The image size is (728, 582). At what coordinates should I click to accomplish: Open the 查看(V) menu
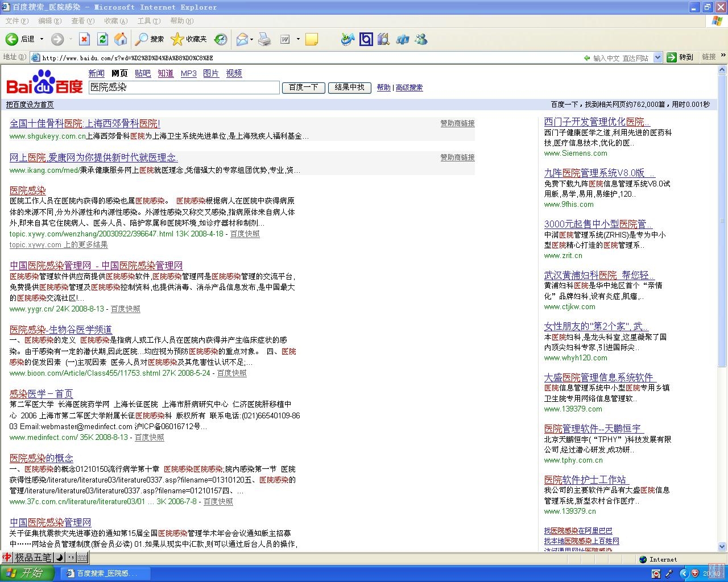[82, 21]
